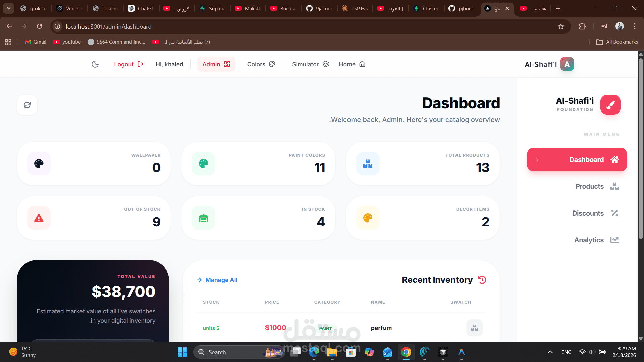Screen dimensions: 644x362
Task: Click the Out of Stock warning icon
Action: [x=39, y=218]
